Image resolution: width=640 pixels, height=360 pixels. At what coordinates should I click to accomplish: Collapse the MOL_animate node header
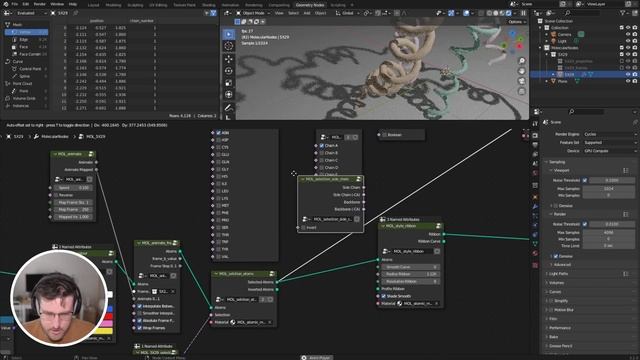[55, 154]
